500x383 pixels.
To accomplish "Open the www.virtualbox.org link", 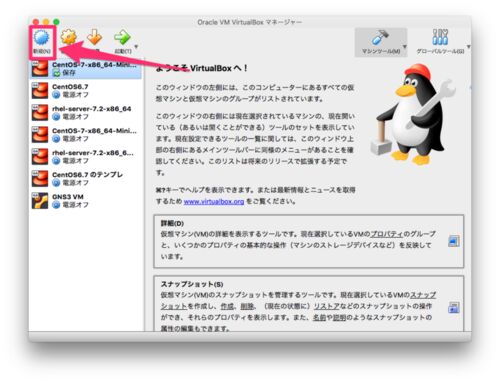I will point(214,202).
